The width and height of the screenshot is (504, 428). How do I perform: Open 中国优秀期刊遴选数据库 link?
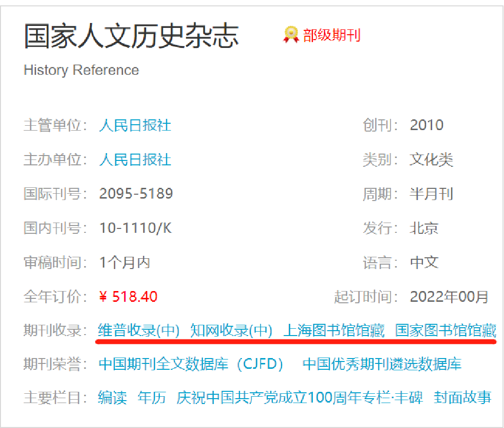pos(382,364)
